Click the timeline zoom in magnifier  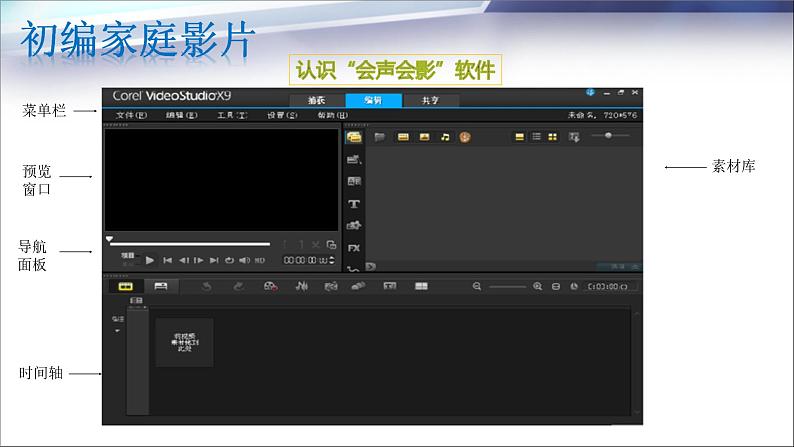[537, 287]
